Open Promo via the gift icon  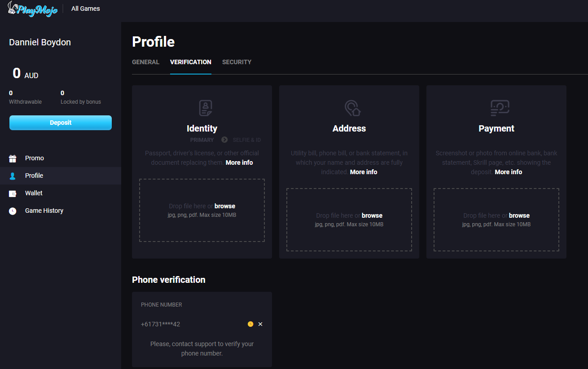12,158
